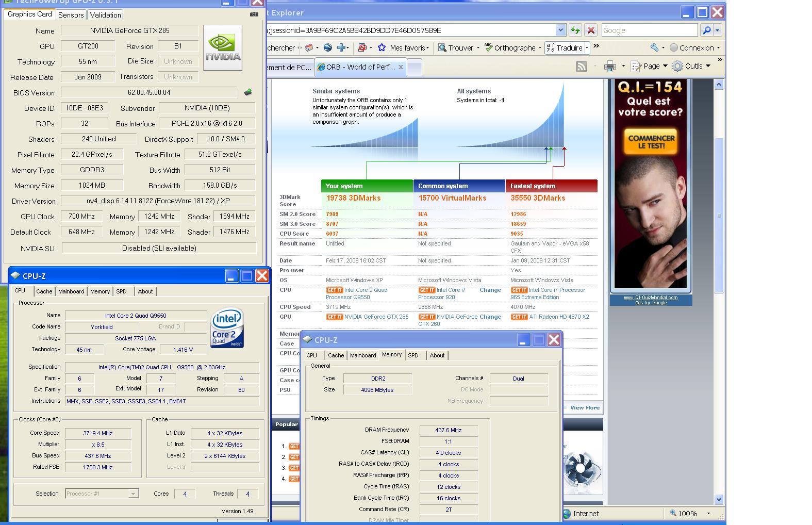This screenshot has width=812, height=525.
Task: Open Mainboard tab in left CPU-Z window
Action: pos(71,291)
